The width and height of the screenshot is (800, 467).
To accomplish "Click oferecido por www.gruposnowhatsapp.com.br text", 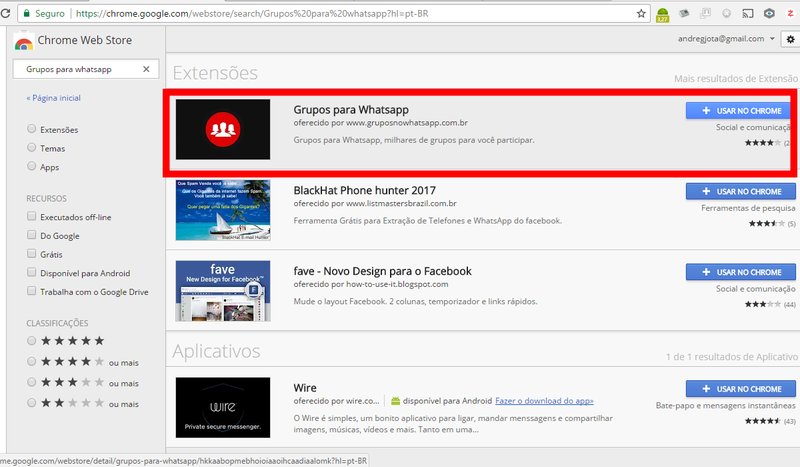I will tap(381, 123).
